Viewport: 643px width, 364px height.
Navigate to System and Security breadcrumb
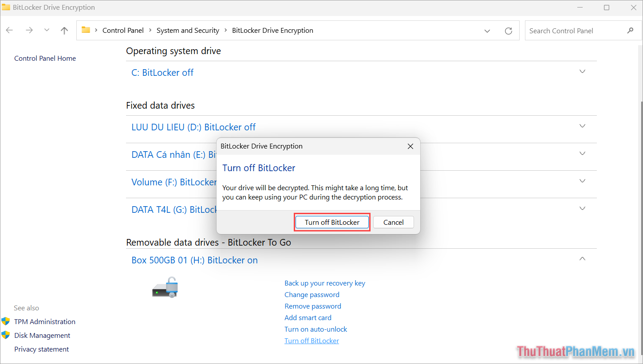(x=188, y=30)
